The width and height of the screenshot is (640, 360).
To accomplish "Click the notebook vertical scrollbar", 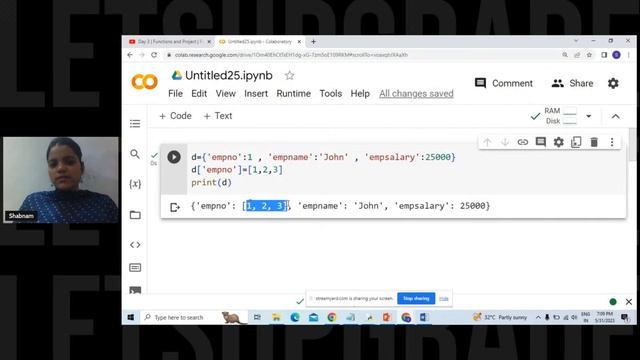I will [632, 145].
